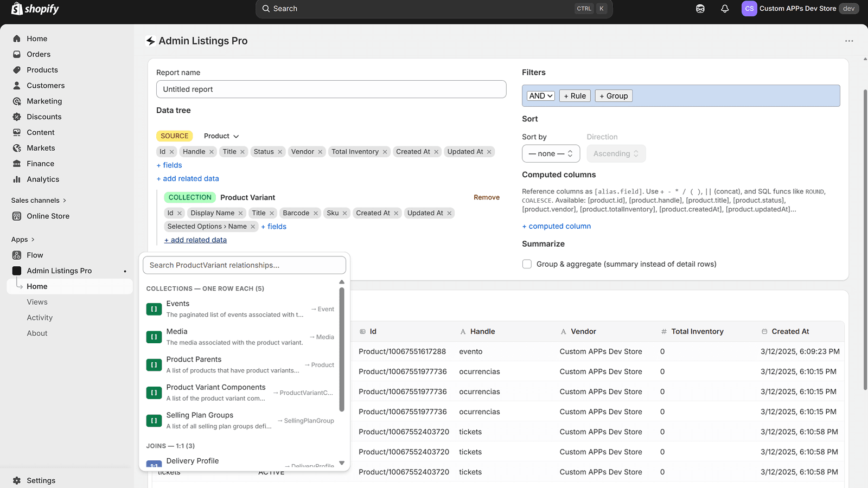Open Orders from the sidebar
Screen dimensions: 868x488
click(x=39, y=54)
